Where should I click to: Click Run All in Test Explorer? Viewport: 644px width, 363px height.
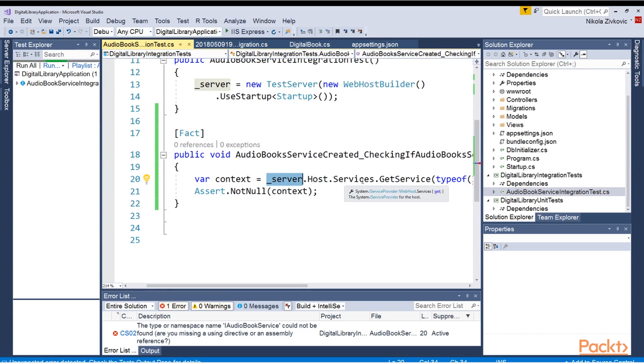point(26,65)
